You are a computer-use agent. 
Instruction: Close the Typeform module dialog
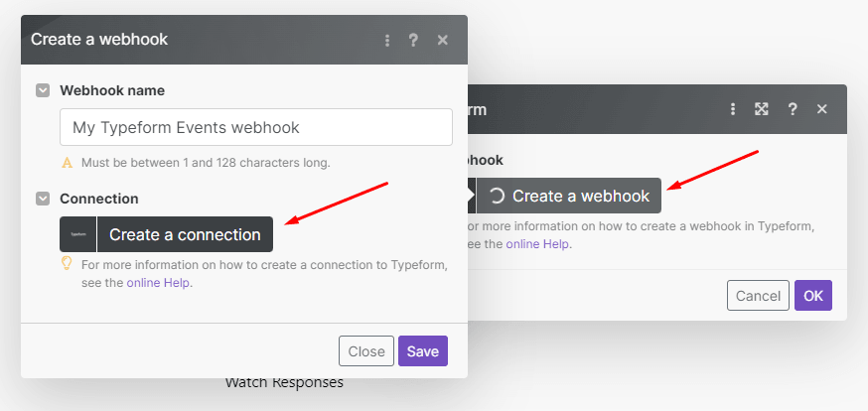click(x=822, y=109)
